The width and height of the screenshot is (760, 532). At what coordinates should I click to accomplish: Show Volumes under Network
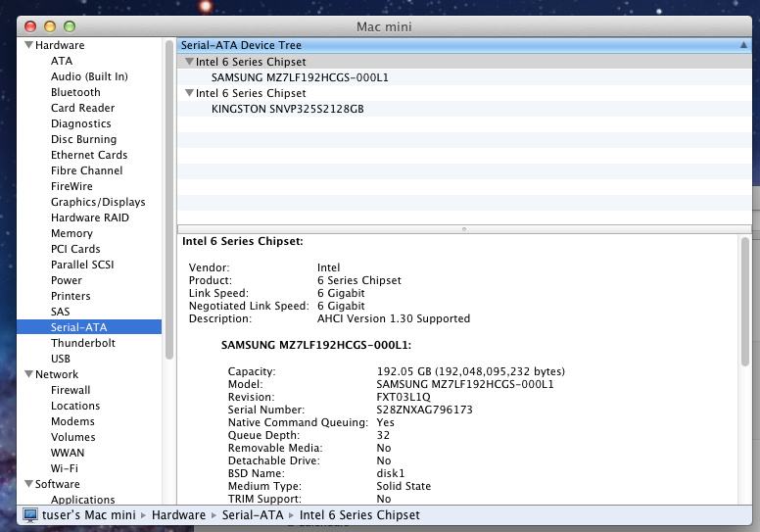(73, 437)
